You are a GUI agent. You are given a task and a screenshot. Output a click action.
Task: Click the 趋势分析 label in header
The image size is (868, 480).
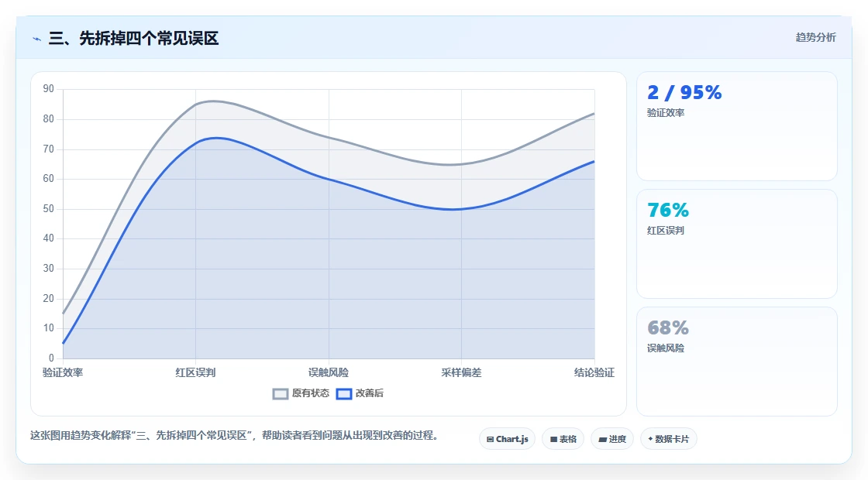[815, 38]
